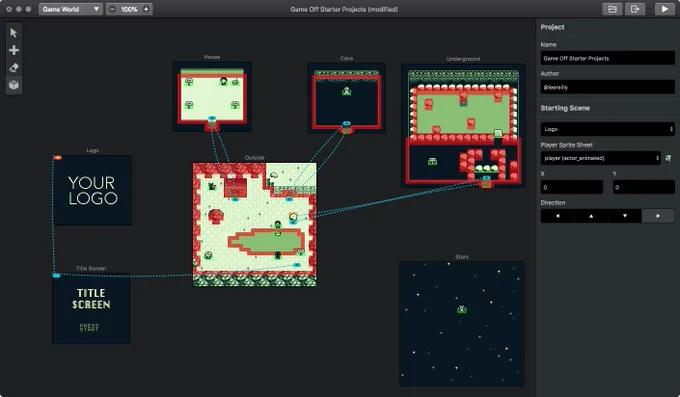Click the player sprite preview icon
The image size is (680, 397).
(x=668, y=158)
